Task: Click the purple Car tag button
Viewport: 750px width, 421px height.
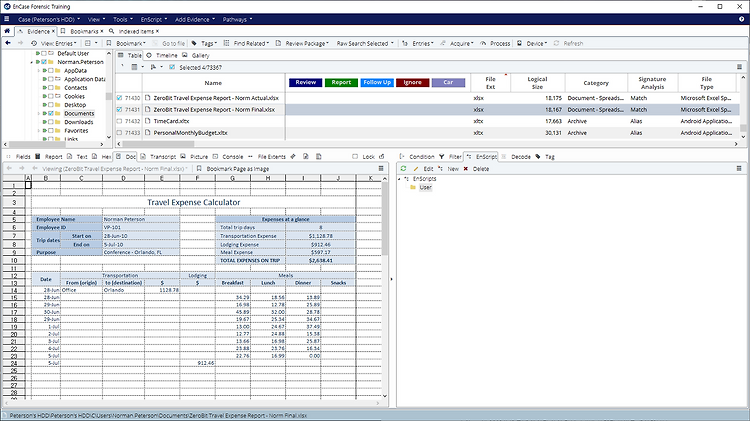Action: pos(448,82)
